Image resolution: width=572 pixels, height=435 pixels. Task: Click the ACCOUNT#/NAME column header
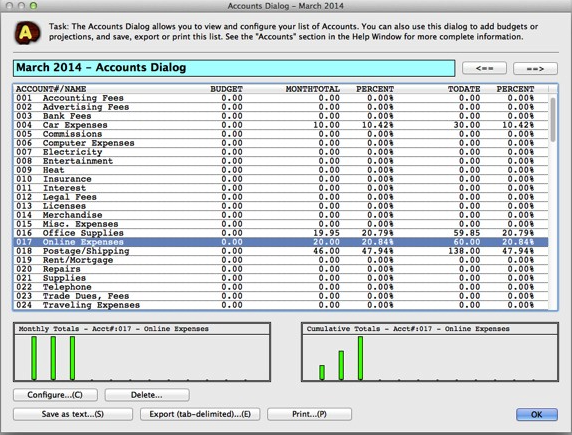coord(51,89)
